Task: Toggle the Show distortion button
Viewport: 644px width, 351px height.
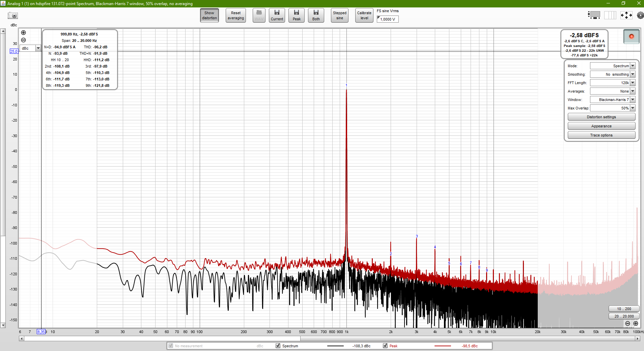Action: tap(209, 16)
